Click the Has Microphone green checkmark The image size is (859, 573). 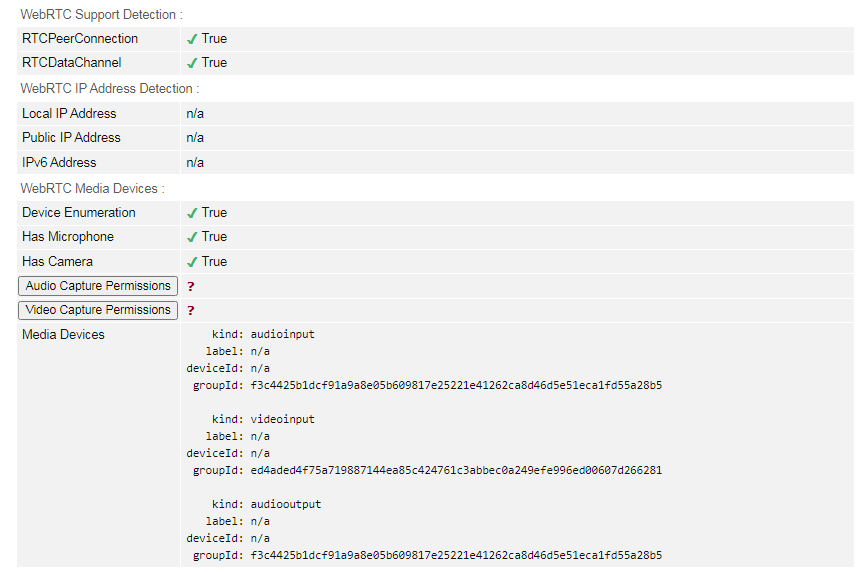pos(192,237)
